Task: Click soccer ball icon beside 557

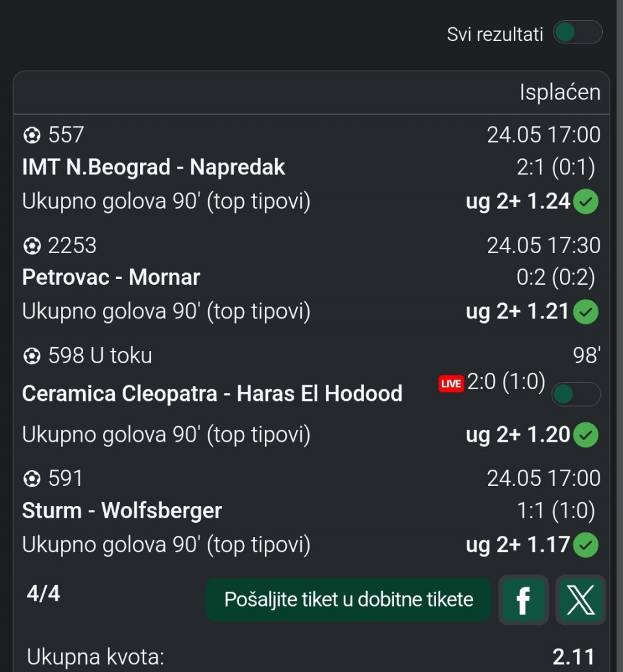Action: (x=32, y=136)
